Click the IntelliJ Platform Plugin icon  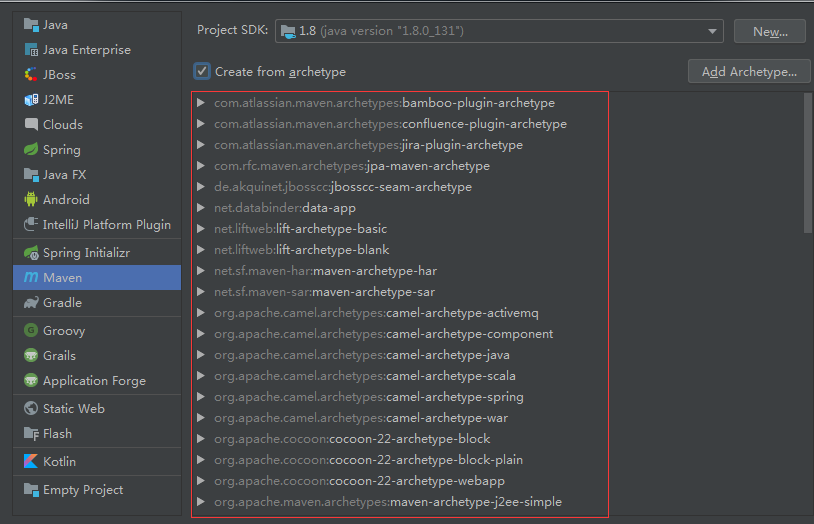(x=31, y=224)
